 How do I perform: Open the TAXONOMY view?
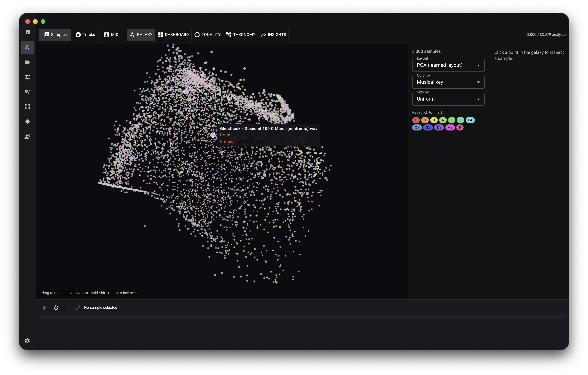click(x=240, y=35)
